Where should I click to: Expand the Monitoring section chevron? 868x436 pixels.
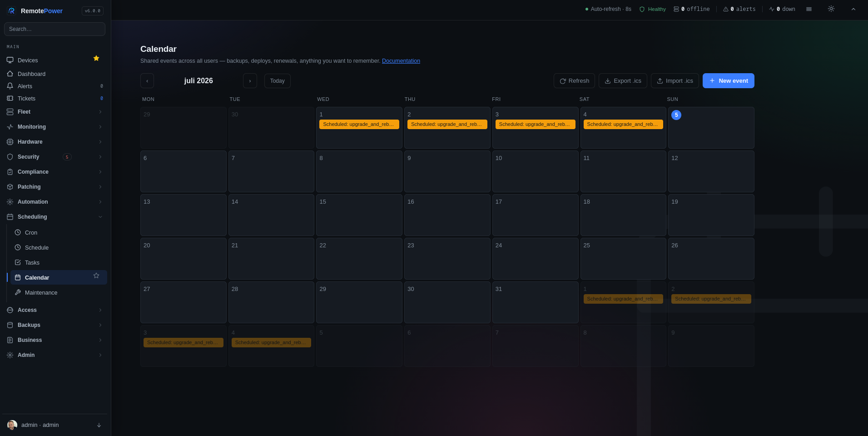click(100, 127)
